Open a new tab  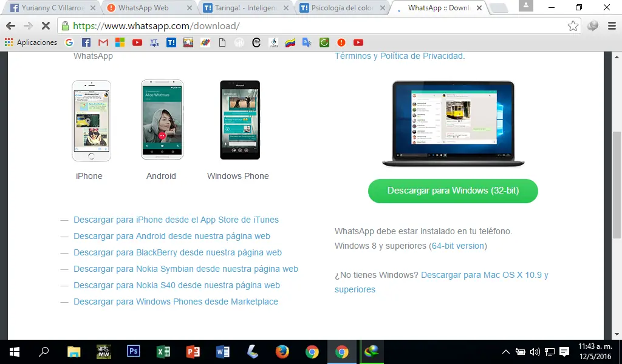(499, 8)
